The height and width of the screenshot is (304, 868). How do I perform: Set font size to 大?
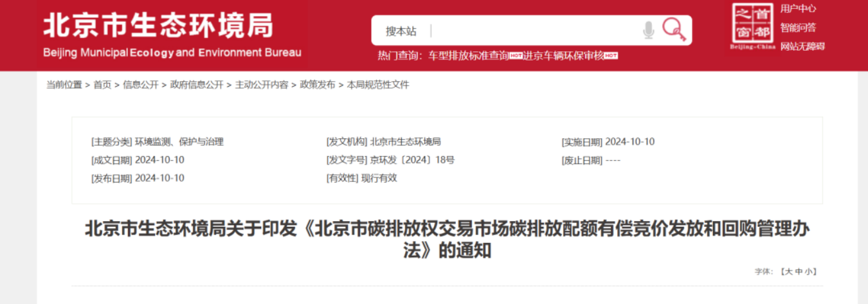point(788,272)
